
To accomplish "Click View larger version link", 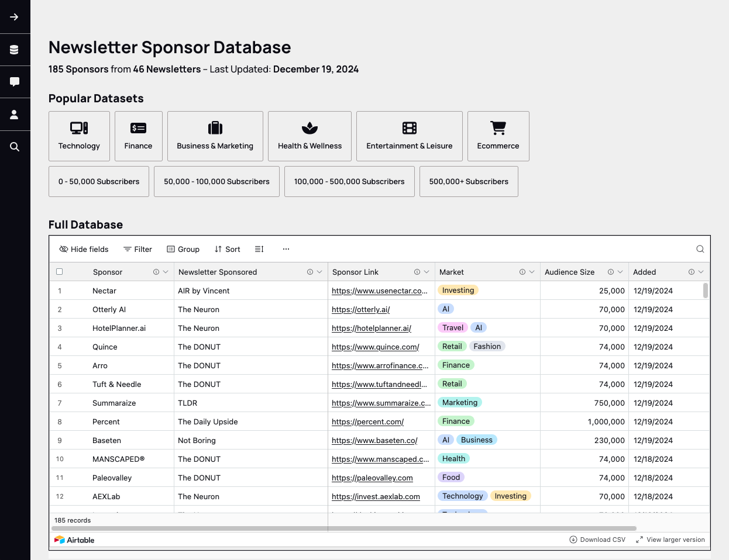I will (670, 540).
